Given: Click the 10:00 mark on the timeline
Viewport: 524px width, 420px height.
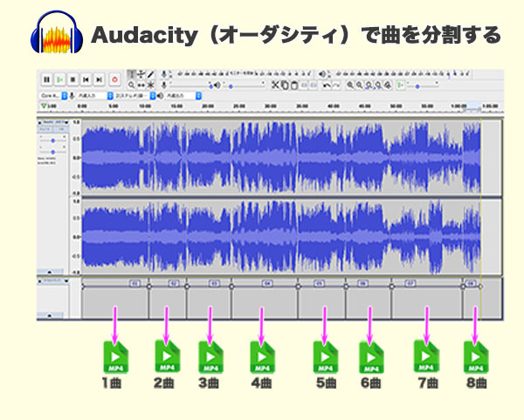Looking at the screenshot, I should (145, 107).
